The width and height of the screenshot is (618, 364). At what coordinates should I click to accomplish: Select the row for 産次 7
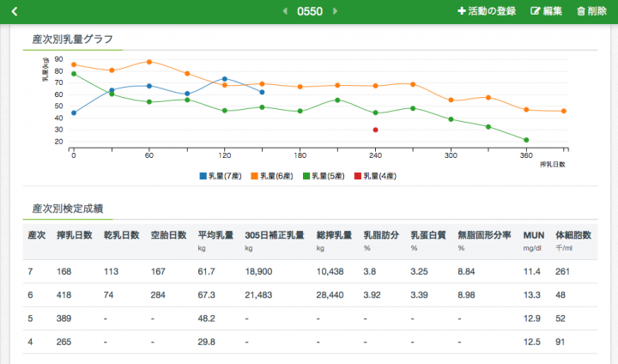(309, 271)
